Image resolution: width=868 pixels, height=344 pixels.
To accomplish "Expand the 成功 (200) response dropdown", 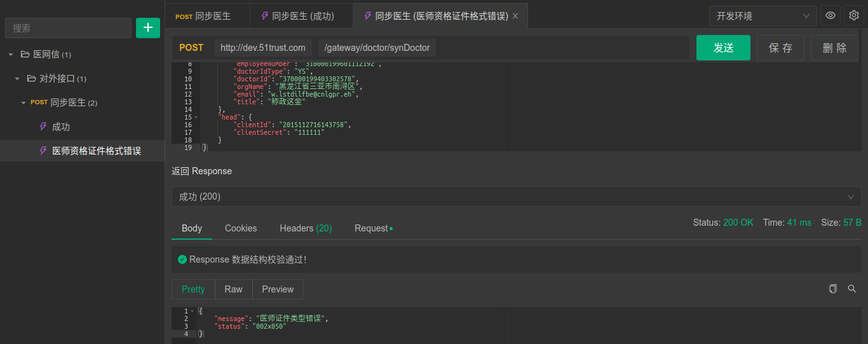I will click(x=516, y=196).
